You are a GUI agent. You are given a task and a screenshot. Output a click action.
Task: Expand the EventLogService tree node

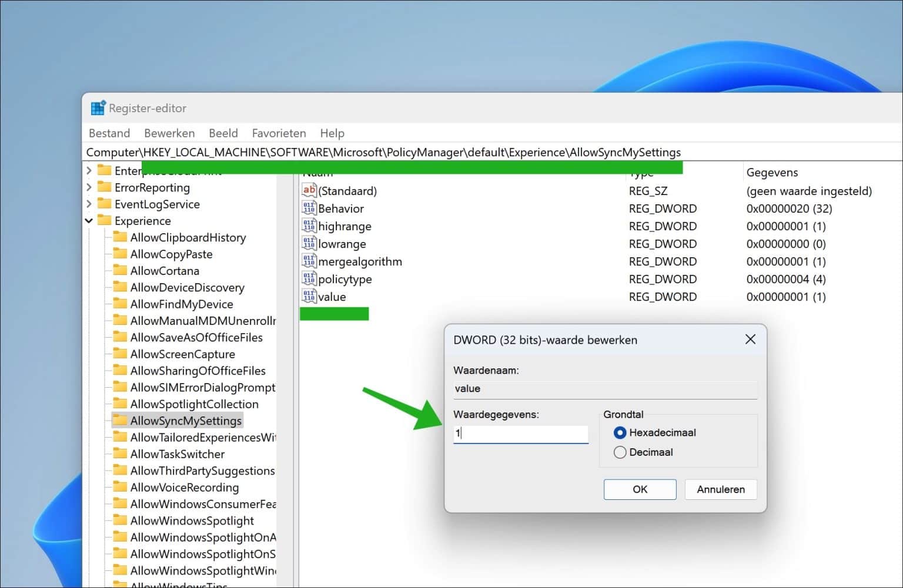click(x=89, y=204)
